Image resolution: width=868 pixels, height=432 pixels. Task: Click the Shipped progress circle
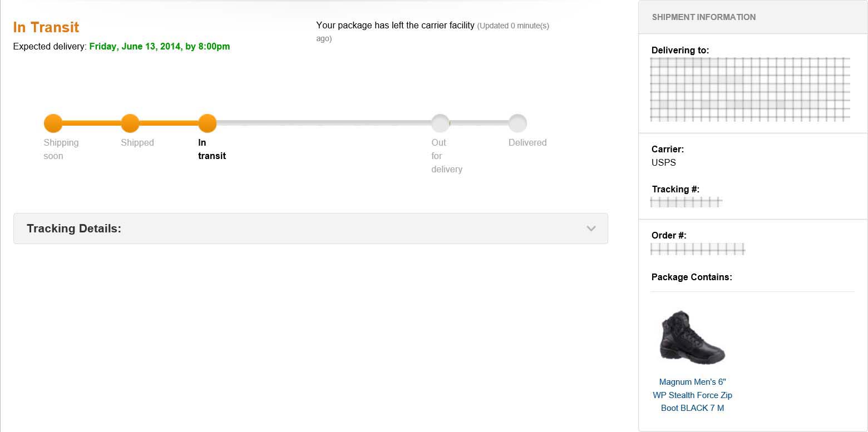click(x=130, y=123)
